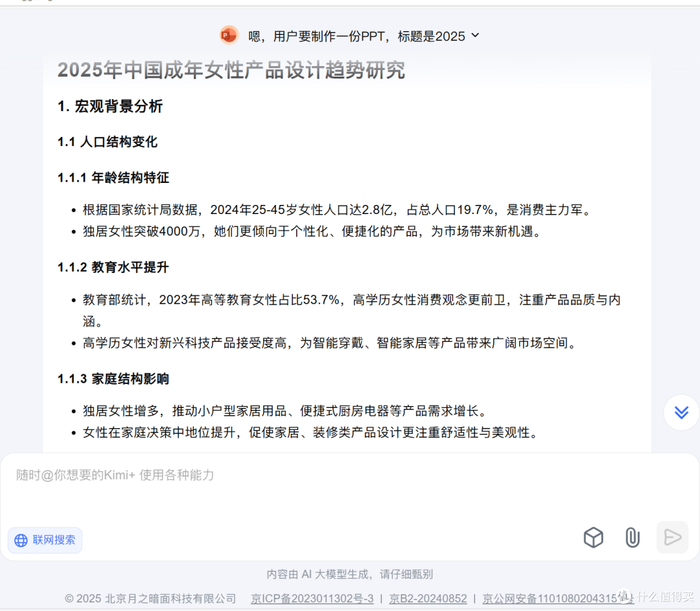Click the heading 1.1.1 年龄结构特征
Image resolution: width=700 pixels, height=611 pixels.
pos(113,178)
